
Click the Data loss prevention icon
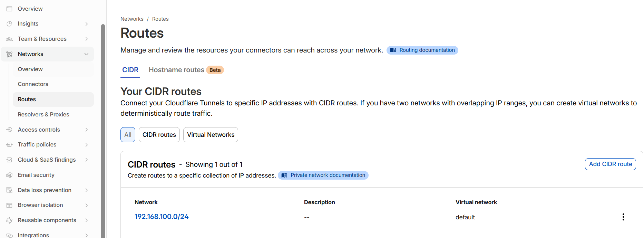click(9, 190)
